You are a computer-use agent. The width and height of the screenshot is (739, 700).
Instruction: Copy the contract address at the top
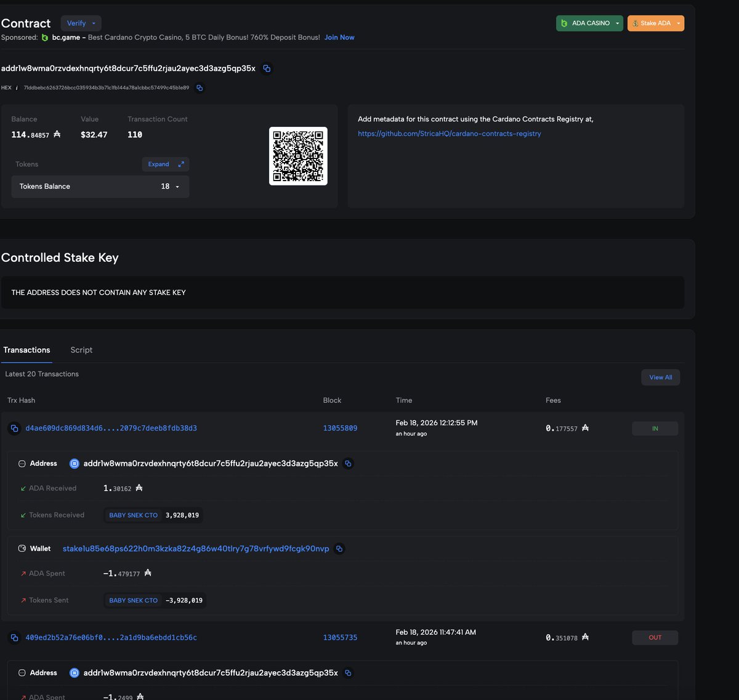point(267,68)
